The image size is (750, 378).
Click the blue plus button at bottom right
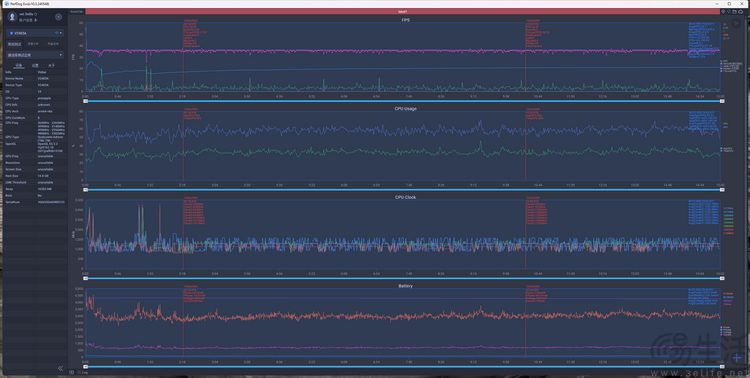coord(737,358)
